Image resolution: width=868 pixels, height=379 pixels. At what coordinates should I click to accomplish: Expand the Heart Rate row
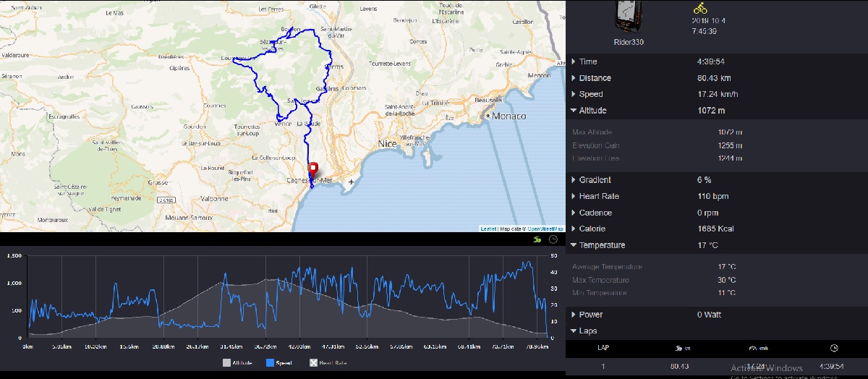click(x=598, y=196)
